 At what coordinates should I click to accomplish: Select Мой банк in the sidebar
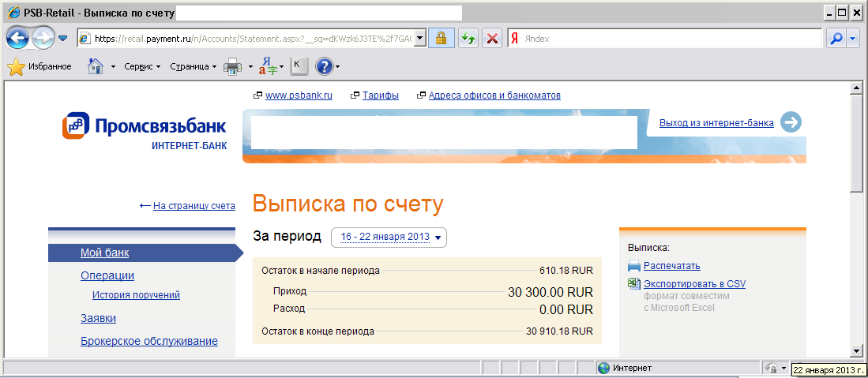104,253
